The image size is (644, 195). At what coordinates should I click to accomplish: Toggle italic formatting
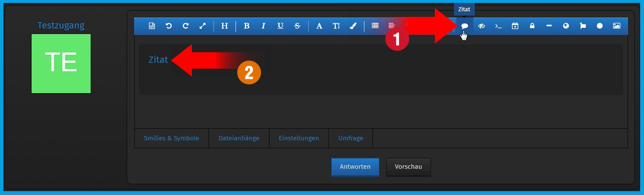[x=264, y=26]
